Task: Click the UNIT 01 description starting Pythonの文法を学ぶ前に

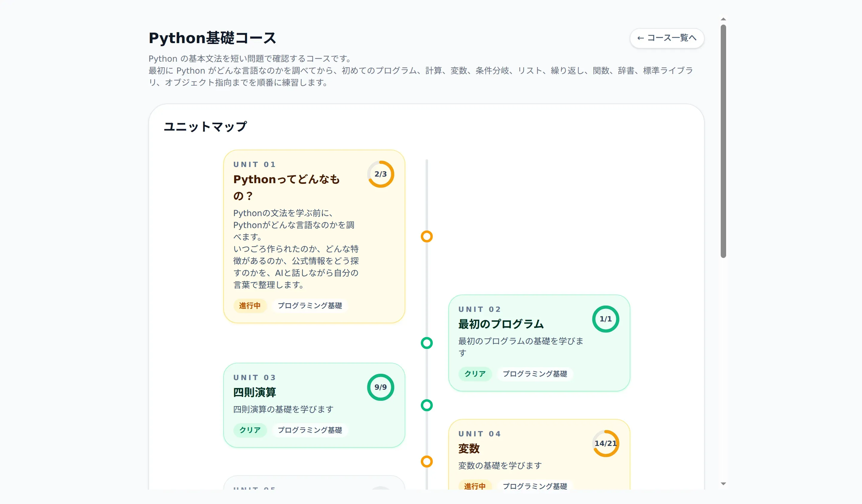Action: [296, 249]
